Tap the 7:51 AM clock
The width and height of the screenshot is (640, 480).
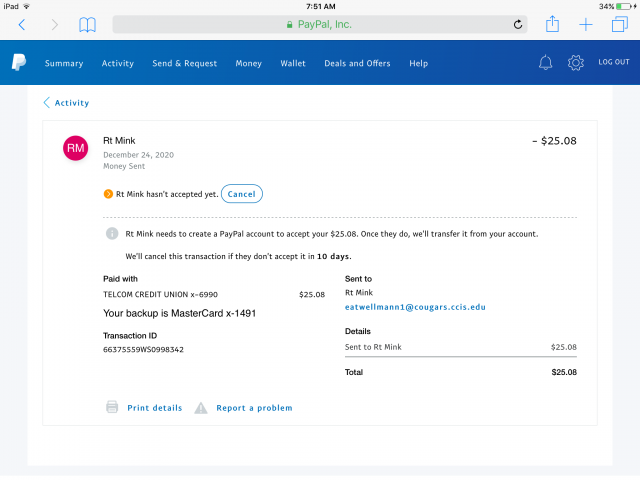pos(320,6)
